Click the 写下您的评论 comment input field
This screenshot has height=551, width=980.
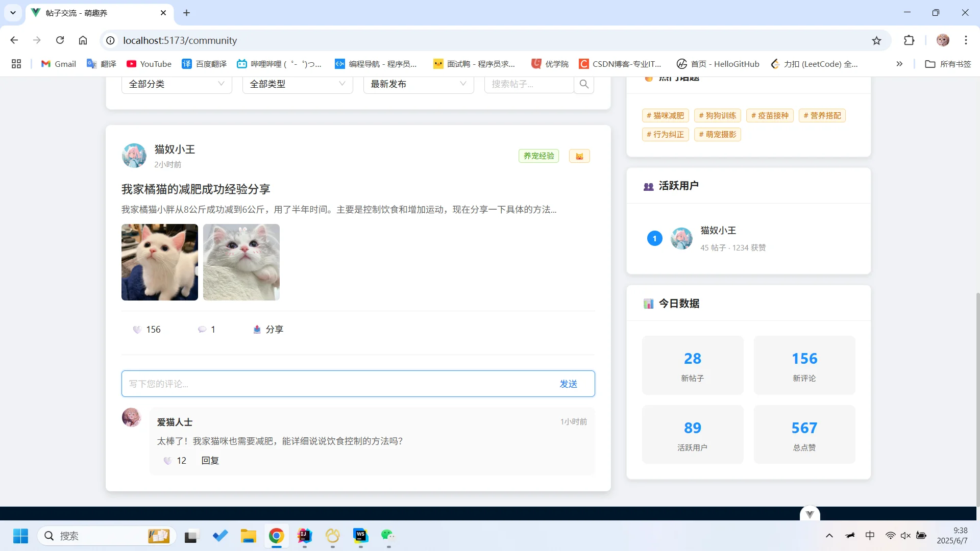(332, 384)
